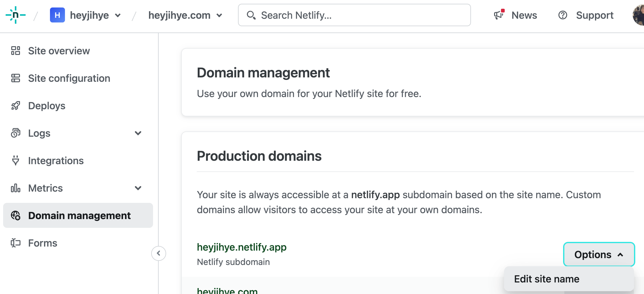The image size is (644, 294).
Task: Click the Domain management page heading
Action: pyautogui.click(x=263, y=73)
